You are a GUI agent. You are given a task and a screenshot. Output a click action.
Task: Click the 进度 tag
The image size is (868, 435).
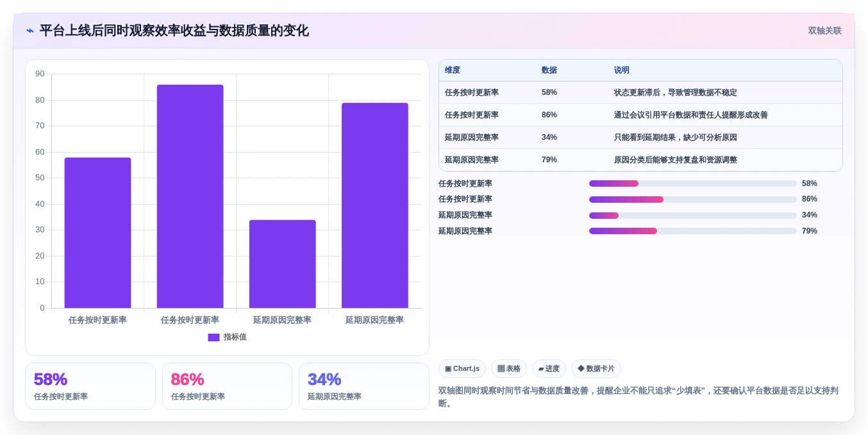(x=549, y=369)
